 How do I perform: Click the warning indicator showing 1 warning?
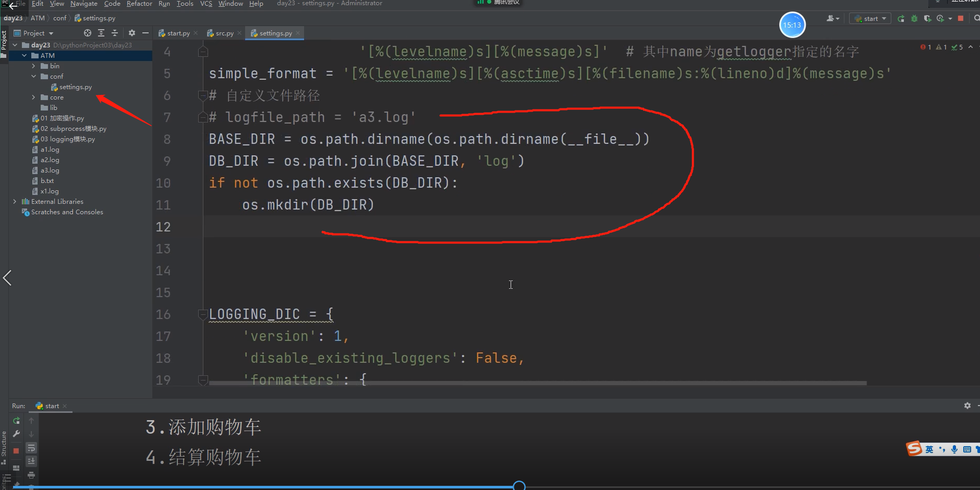941,47
